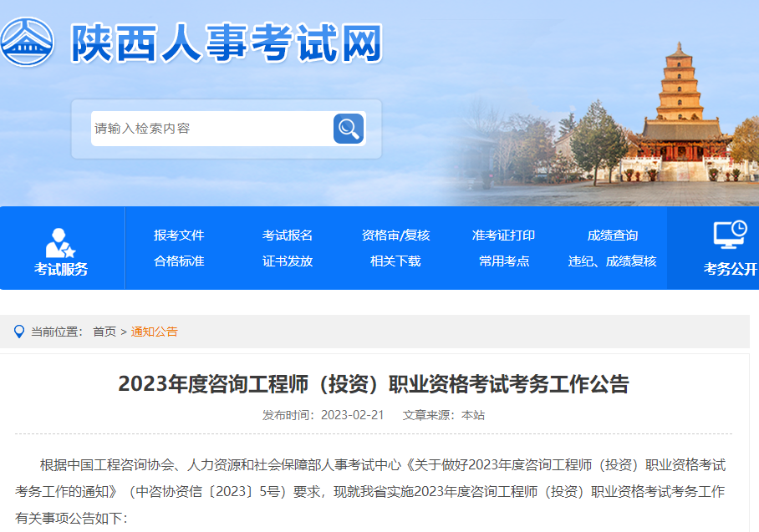Viewport: 759px width, 532px height.
Task: Click the search magnifier icon
Action: [348, 129]
